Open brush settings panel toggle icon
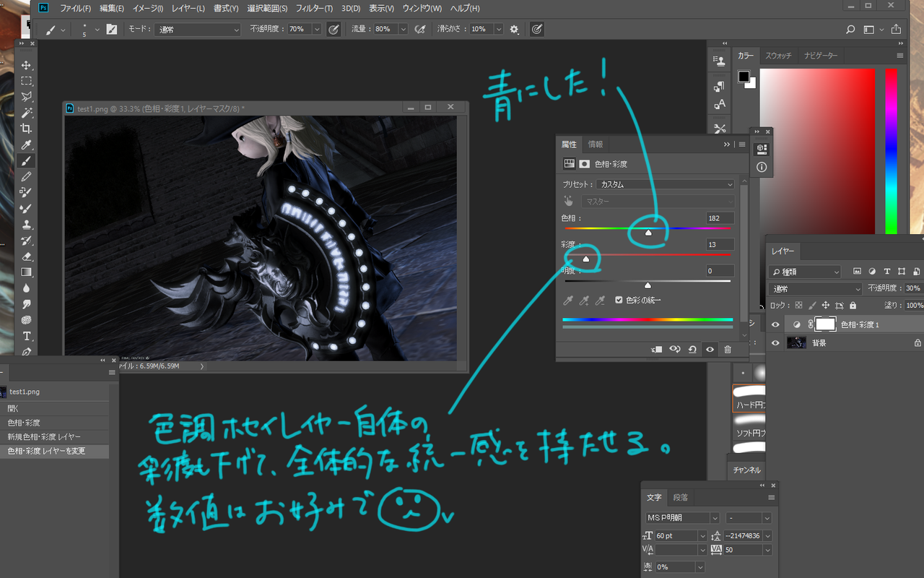 [x=111, y=30]
